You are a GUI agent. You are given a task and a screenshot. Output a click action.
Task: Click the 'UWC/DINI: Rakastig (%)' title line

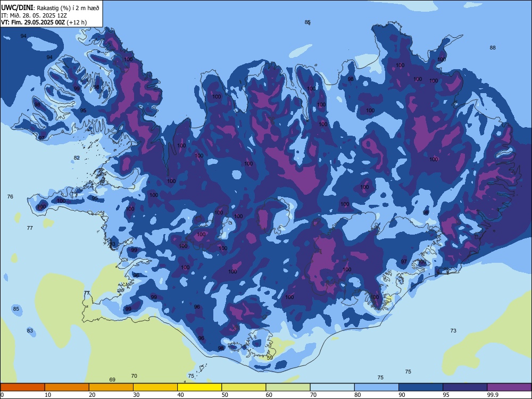click(50, 8)
